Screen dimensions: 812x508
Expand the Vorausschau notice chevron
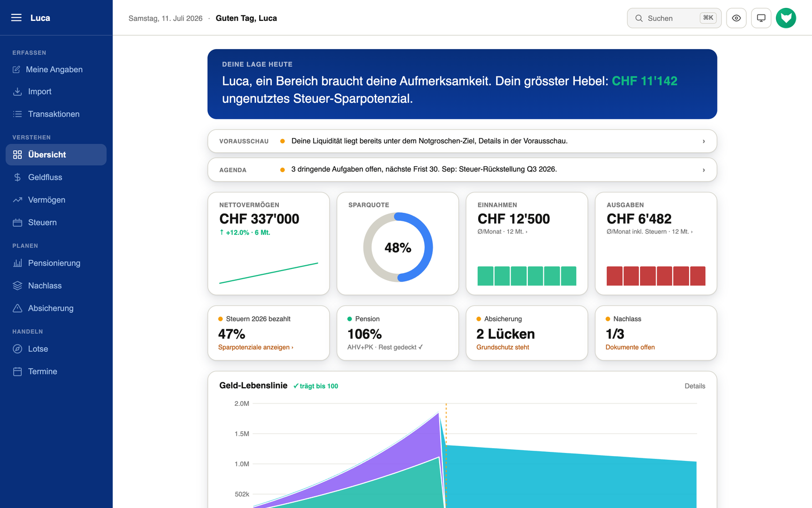pyautogui.click(x=704, y=141)
